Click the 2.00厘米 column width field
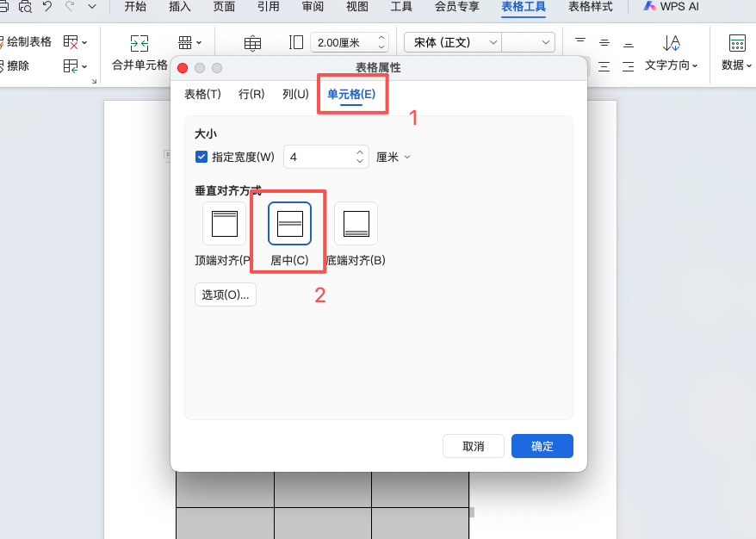The width and height of the screenshot is (756, 539). point(343,42)
